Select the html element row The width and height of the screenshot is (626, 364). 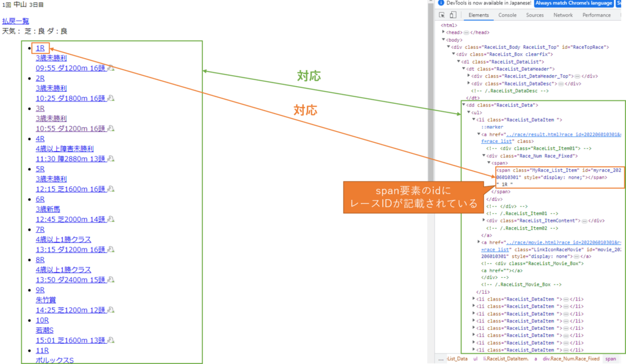click(449, 26)
